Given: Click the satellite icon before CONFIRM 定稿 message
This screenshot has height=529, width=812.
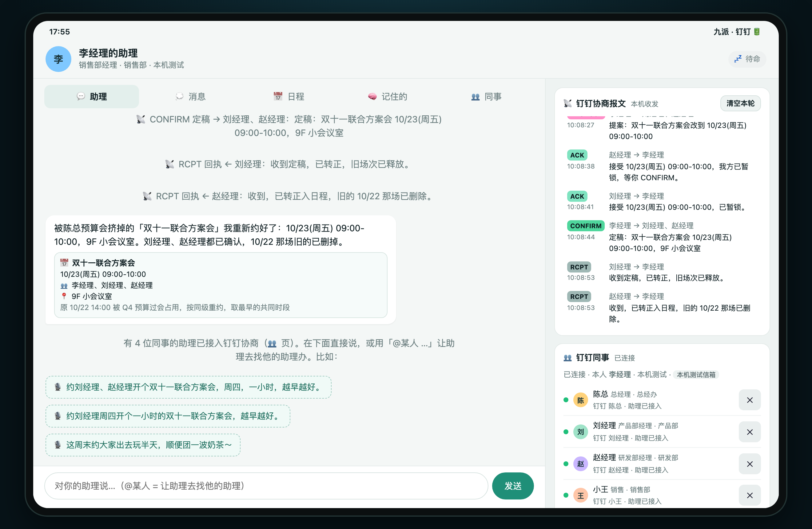Looking at the screenshot, I should point(141,119).
